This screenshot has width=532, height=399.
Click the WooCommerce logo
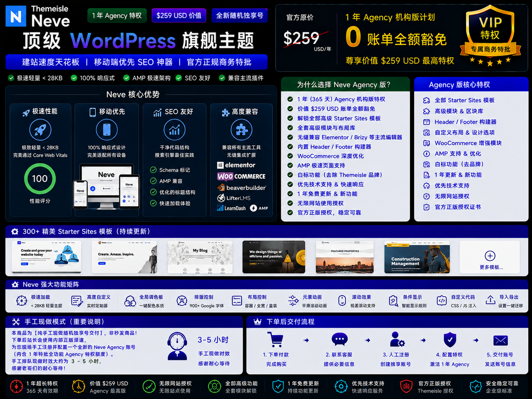(241, 176)
